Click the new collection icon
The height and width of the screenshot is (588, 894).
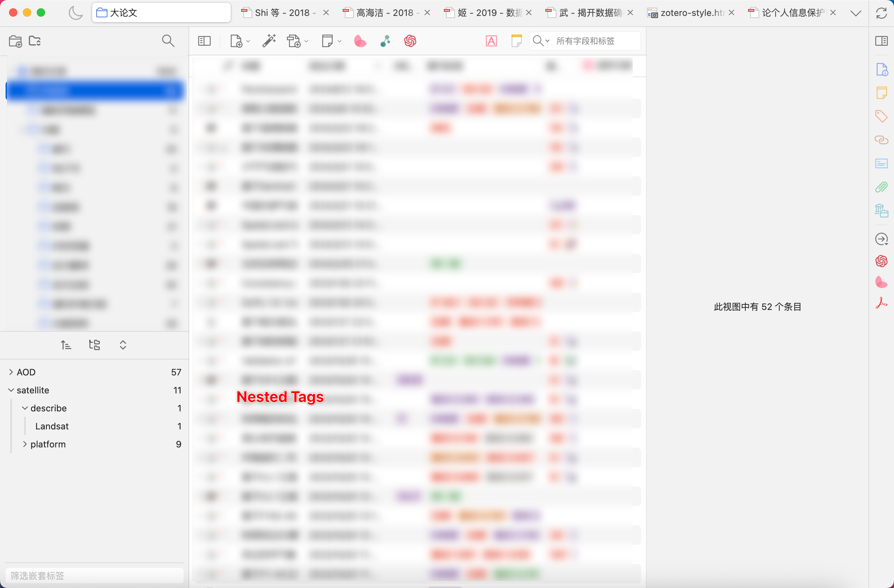tap(15, 41)
